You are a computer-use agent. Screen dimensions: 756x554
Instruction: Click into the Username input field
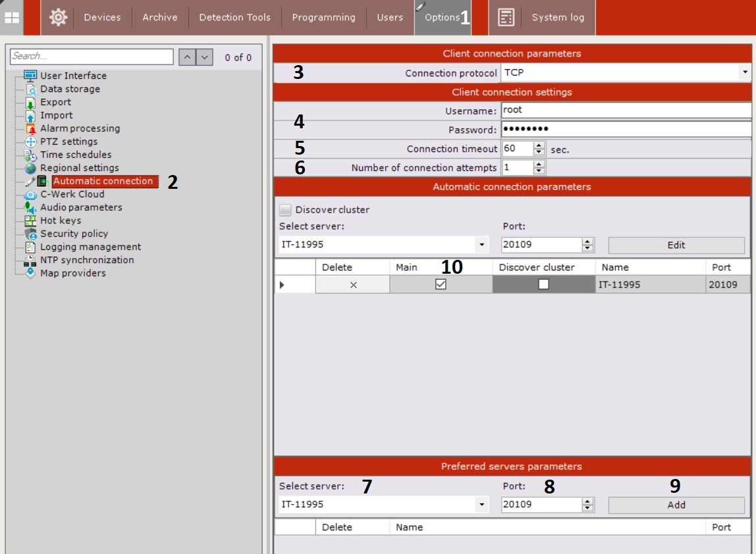coord(626,110)
